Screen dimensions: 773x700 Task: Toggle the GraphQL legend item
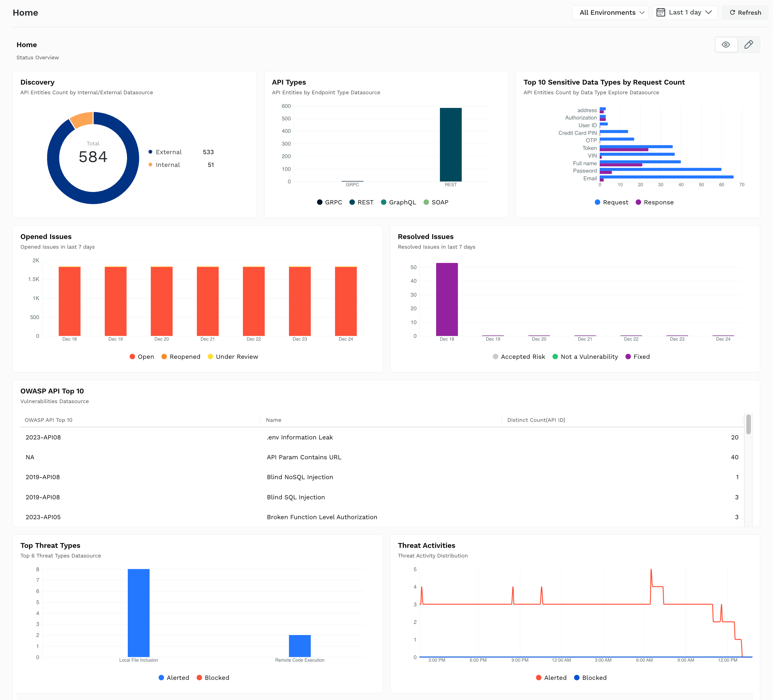[398, 202]
